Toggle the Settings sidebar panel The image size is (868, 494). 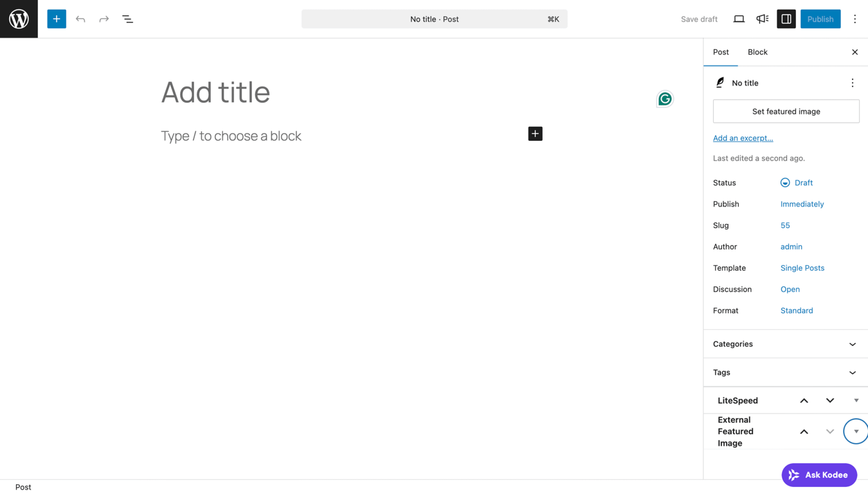point(786,19)
